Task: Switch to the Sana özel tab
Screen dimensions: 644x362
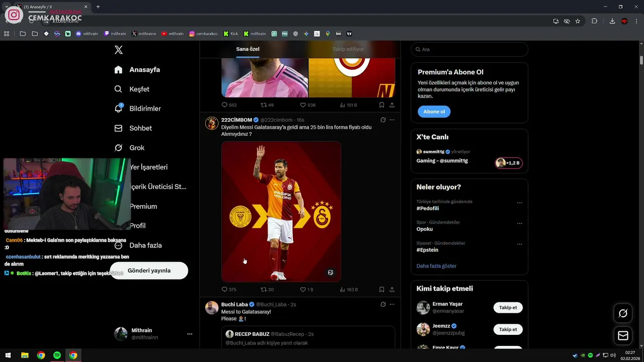Action: (x=248, y=49)
